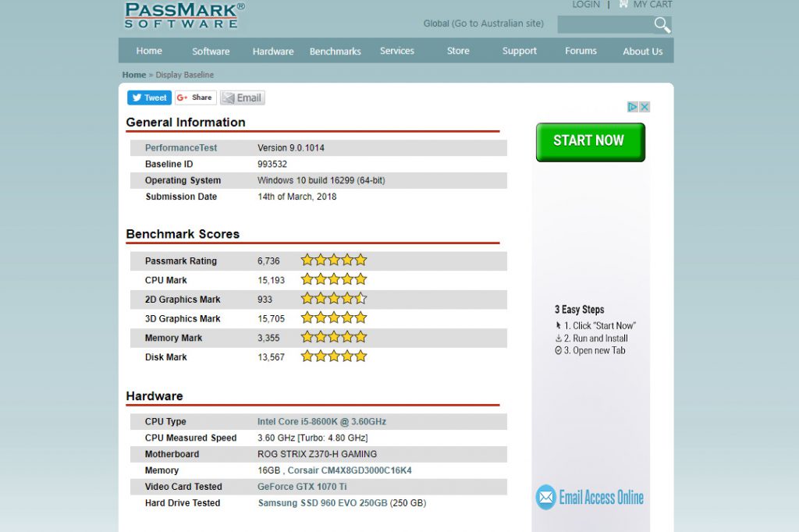
Task: Focus the site search field
Action: click(605, 24)
